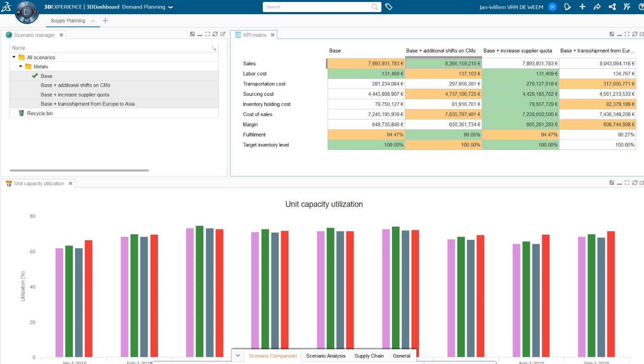644x364 pixels.
Task: Maximize the Unit capacity utilization widget
Action: tap(627, 183)
